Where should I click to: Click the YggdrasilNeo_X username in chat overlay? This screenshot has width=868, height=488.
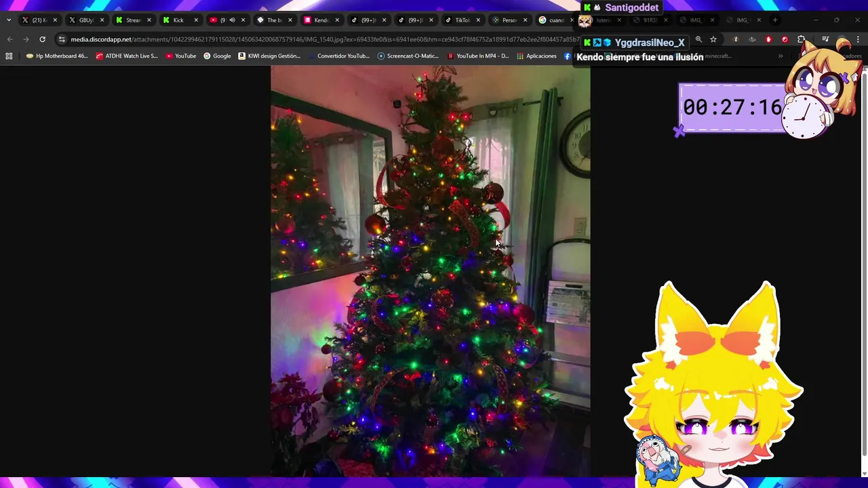pos(650,43)
